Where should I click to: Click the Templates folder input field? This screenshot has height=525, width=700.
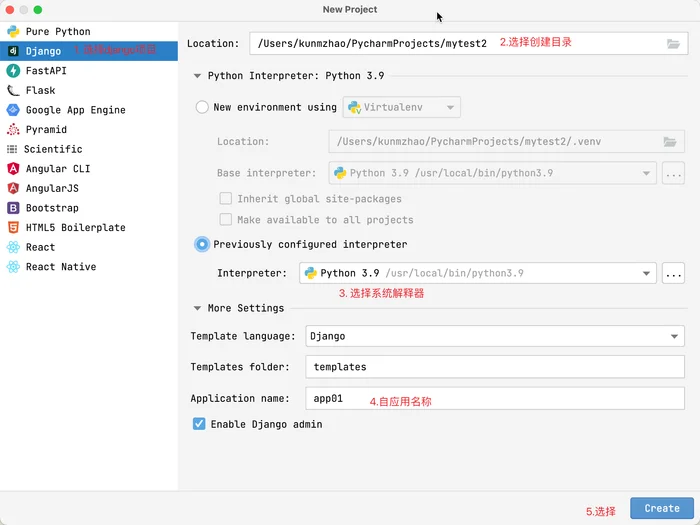495,367
